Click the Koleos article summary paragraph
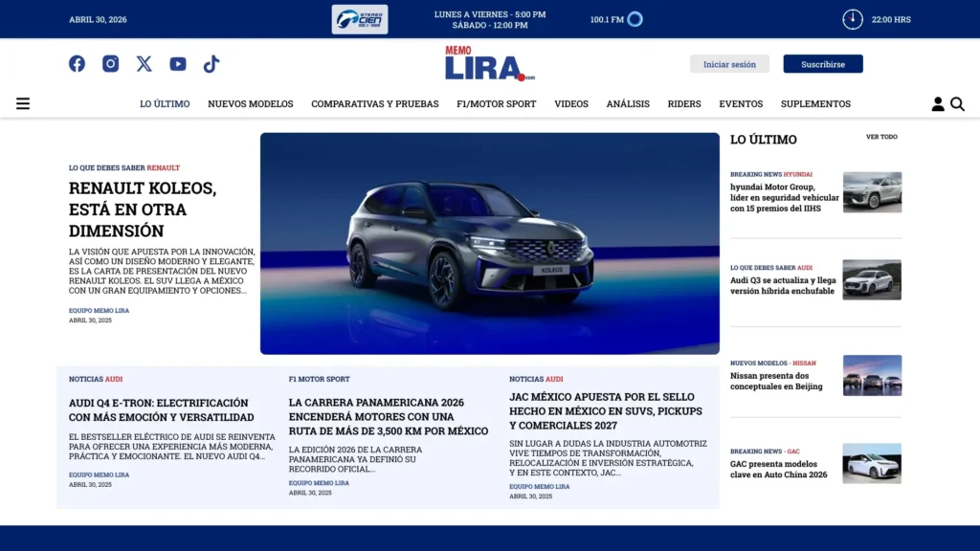 (162, 271)
